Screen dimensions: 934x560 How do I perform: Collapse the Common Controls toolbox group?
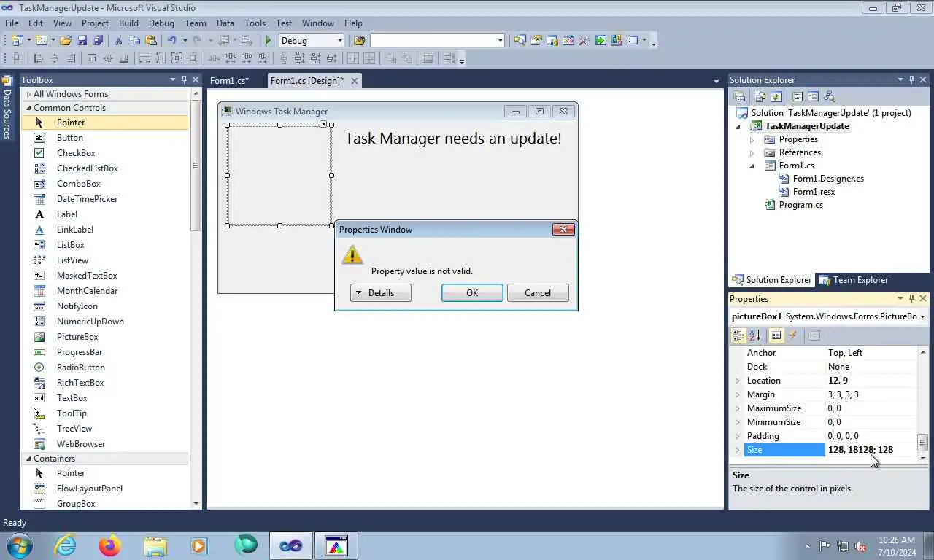tap(28, 108)
